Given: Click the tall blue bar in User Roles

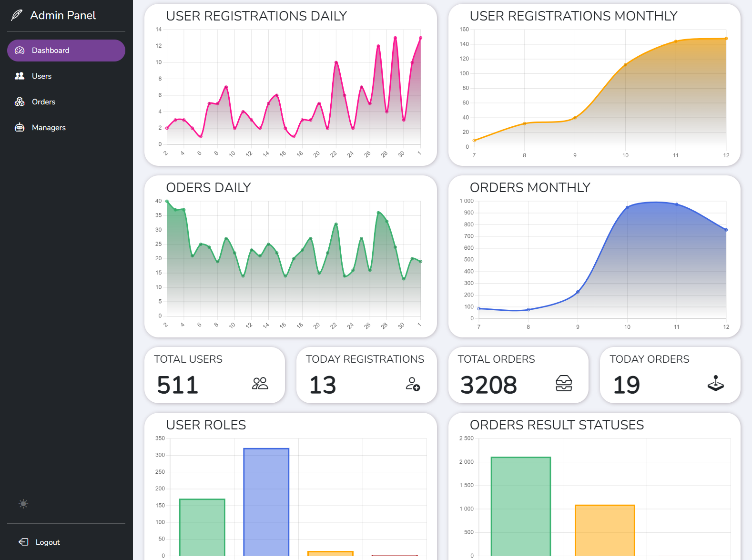Looking at the screenshot, I should point(266,502).
